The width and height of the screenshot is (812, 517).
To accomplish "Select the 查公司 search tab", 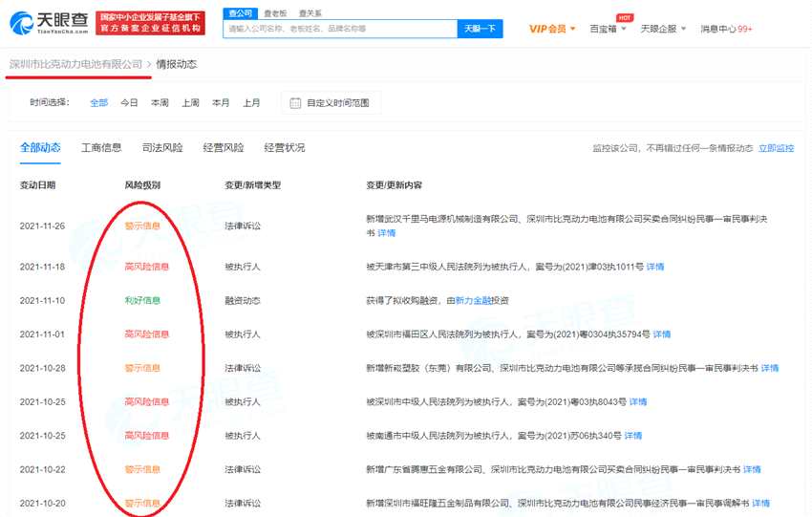I will coord(241,13).
